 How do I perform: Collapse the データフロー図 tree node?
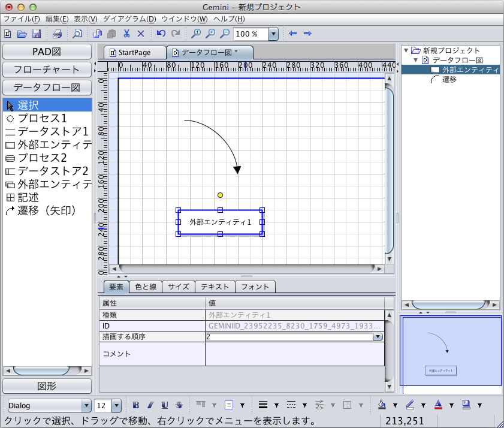point(416,60)
